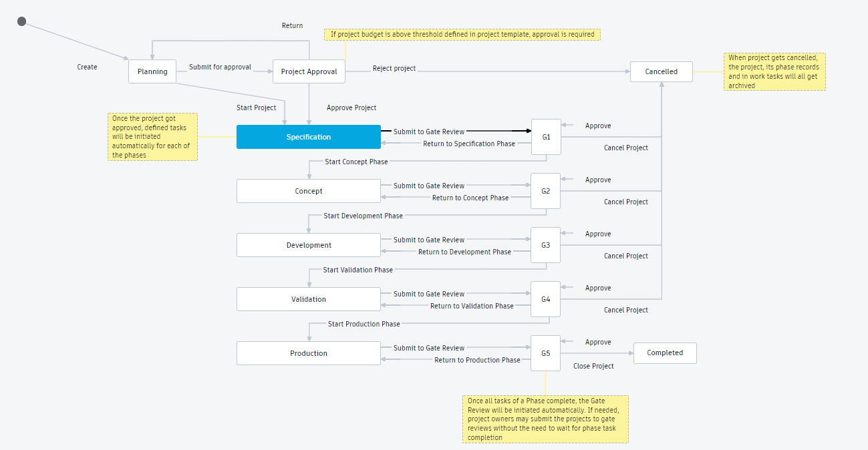Click the 'Reject project' transition label
868x450 pixels.
[x=394, y=68]
